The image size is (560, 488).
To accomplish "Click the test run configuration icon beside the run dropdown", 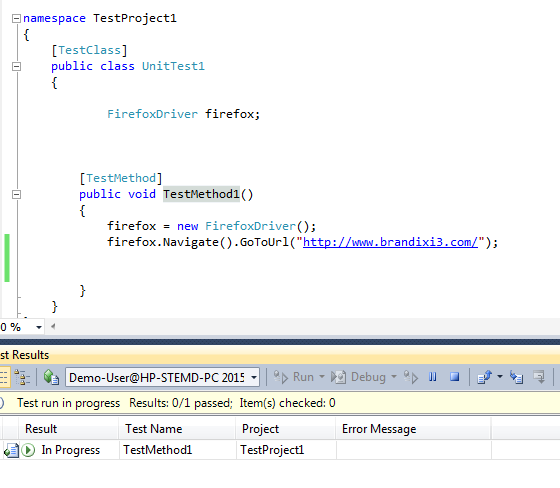I will [x=51, y=377].
